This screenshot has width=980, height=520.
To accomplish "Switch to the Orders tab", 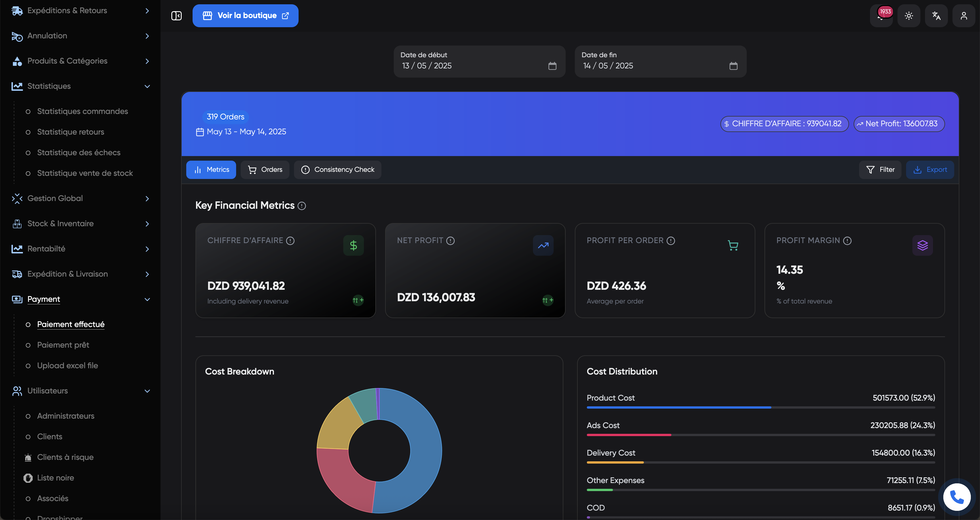I will coord(265,170).
